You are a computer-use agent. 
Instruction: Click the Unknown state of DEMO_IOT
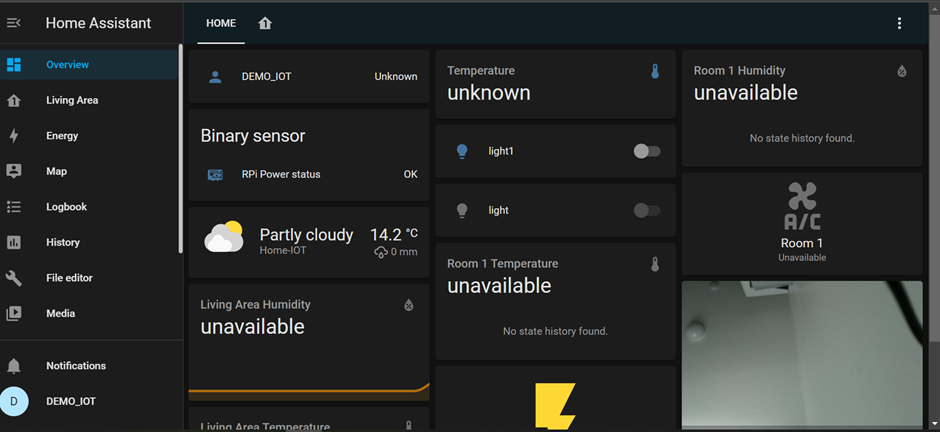396,77
